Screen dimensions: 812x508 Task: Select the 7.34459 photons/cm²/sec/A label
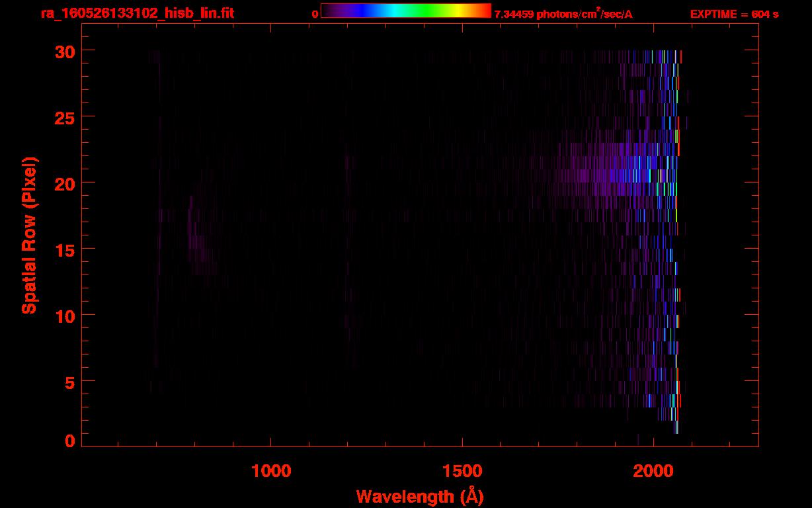[x=563, y=13]
